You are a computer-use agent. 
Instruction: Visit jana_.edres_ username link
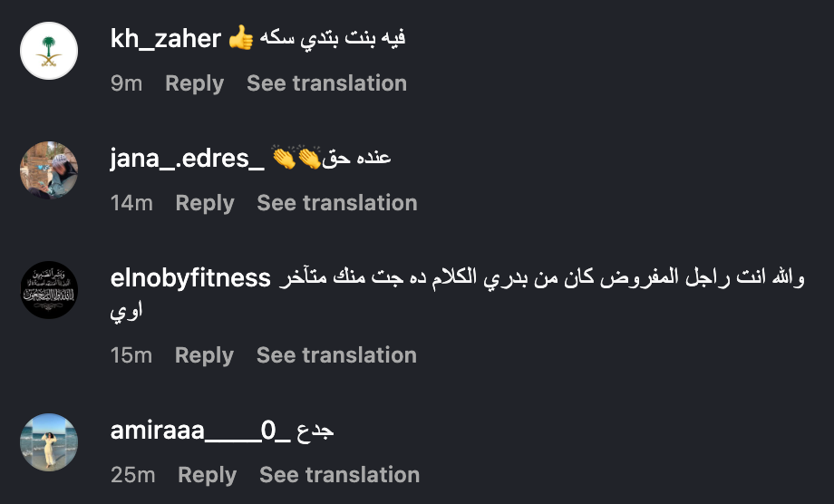tap(187, 159)
